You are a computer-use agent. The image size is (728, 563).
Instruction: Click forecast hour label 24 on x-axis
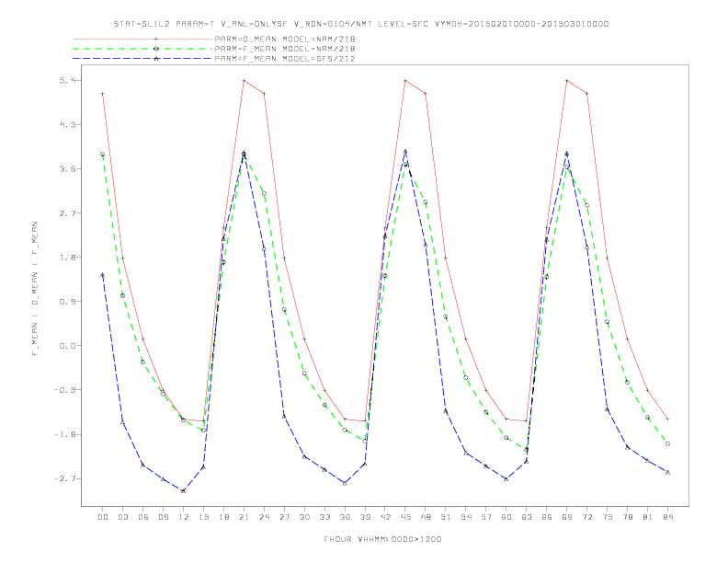tap(264, 517)
